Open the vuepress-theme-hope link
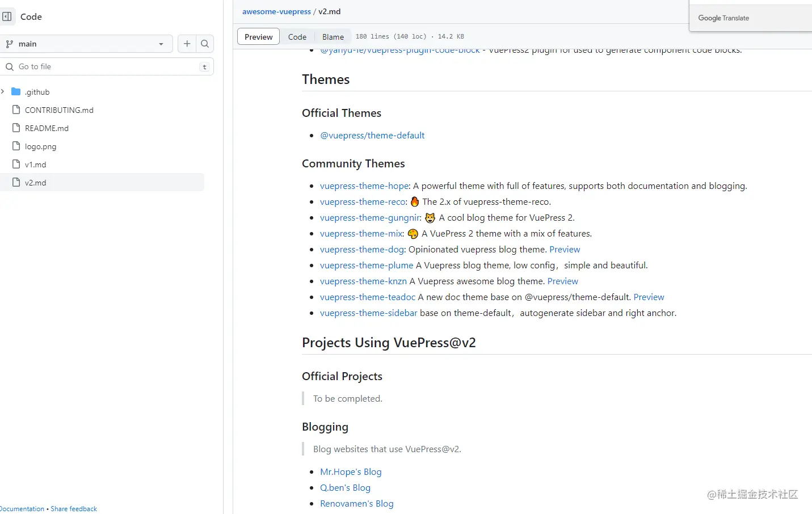 [x=364, y=186]
